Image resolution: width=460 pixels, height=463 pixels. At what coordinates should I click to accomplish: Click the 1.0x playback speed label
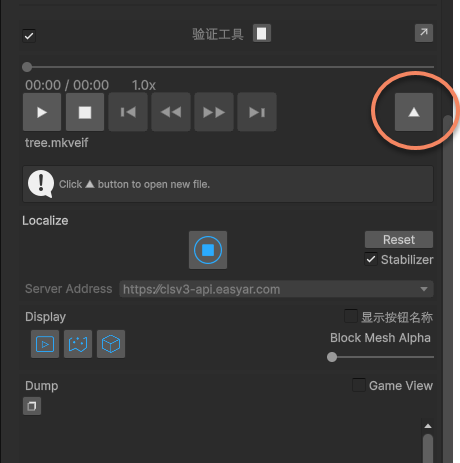click(144, 85)
